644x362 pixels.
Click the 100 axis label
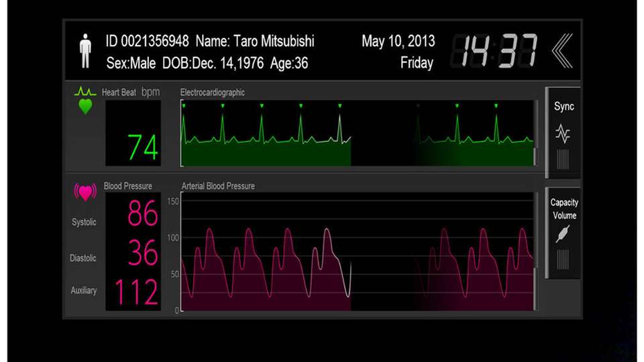click(173, 237)
